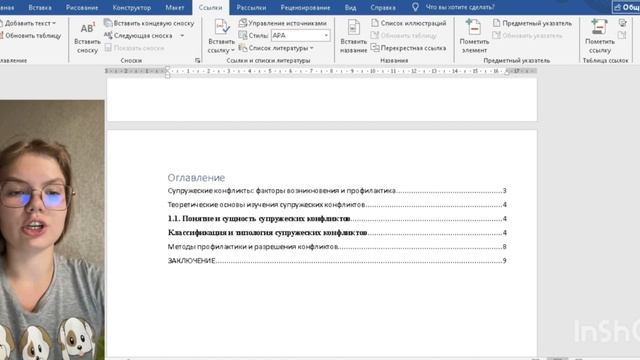Click Предметный указатель button
The image size is (640, 360).
click(532, 23)
